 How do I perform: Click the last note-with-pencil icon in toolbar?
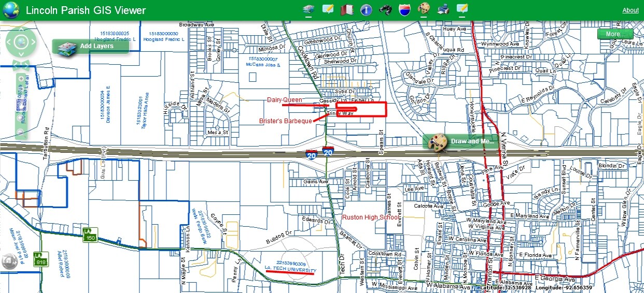click(462, 9)
